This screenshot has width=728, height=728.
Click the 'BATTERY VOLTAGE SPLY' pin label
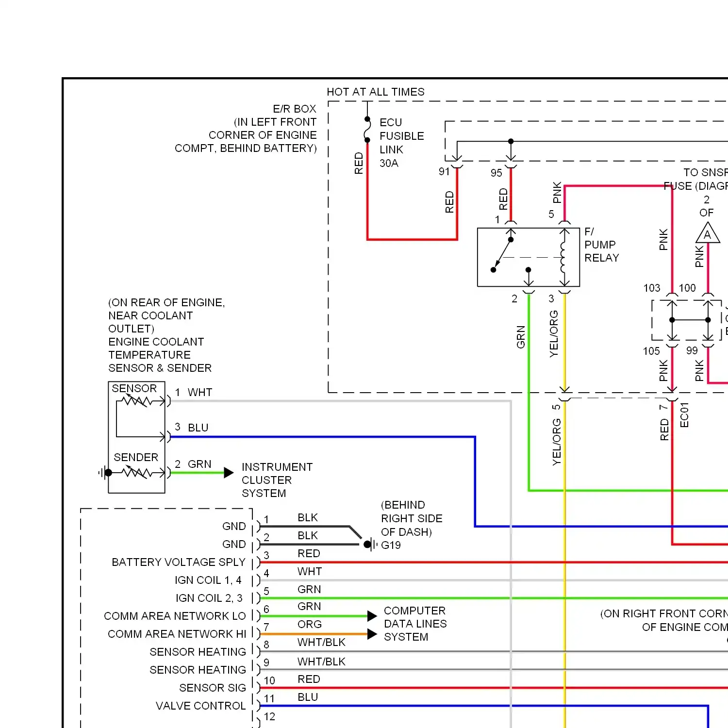(179, 562)
